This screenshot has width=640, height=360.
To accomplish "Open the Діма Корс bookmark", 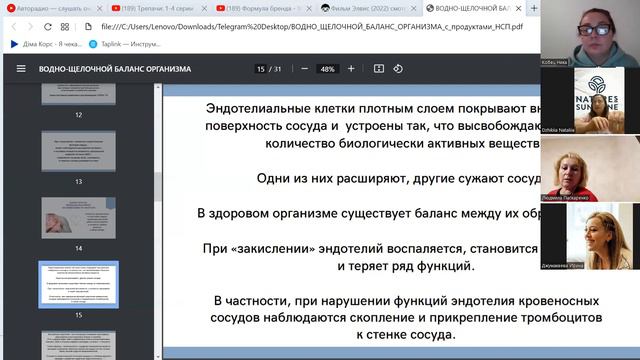I will coord(46,44).
